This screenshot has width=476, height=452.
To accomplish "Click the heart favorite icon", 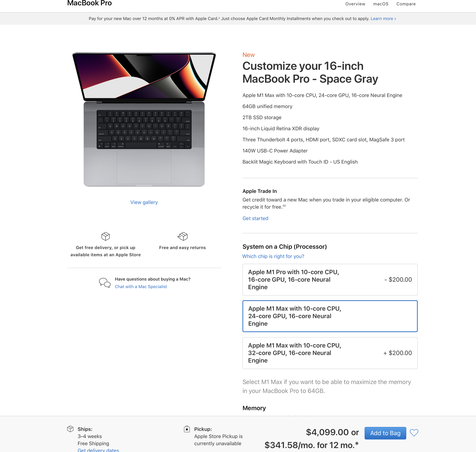I will [x=414, y=433].
